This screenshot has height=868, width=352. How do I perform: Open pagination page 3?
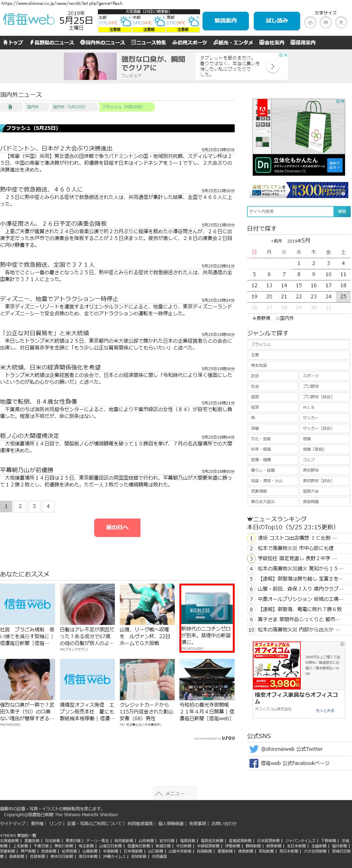(34, 506)
